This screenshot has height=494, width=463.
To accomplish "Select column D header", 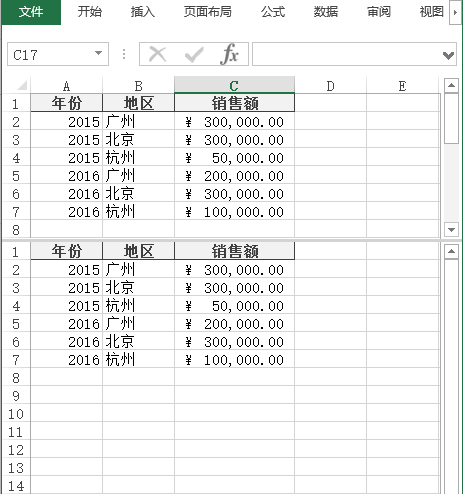I will point(330,86).
